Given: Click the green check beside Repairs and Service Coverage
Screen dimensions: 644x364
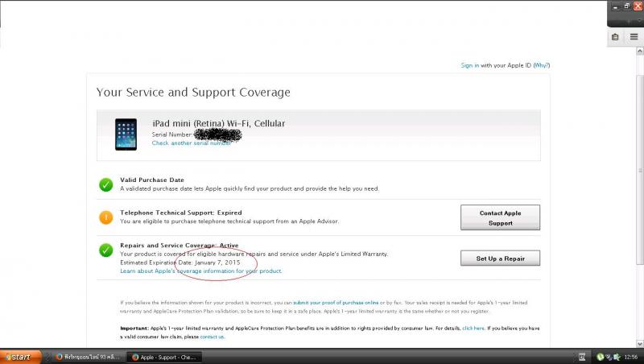Looking at the screenshot, I should [x=106, y=250].
